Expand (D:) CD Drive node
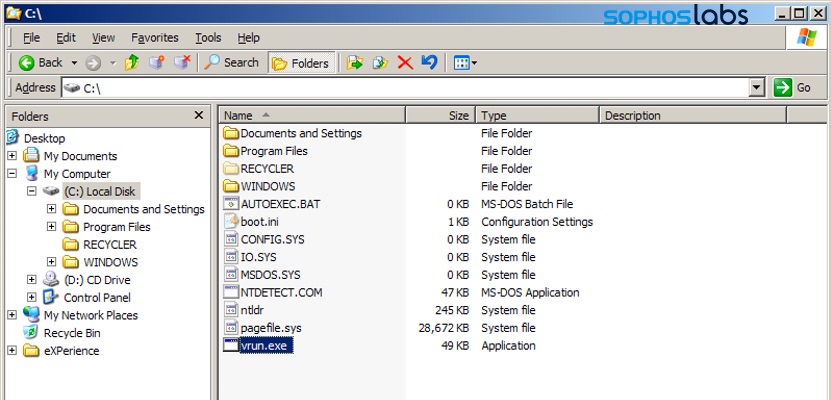Screen dimensions: 831x400 point(32,280)
